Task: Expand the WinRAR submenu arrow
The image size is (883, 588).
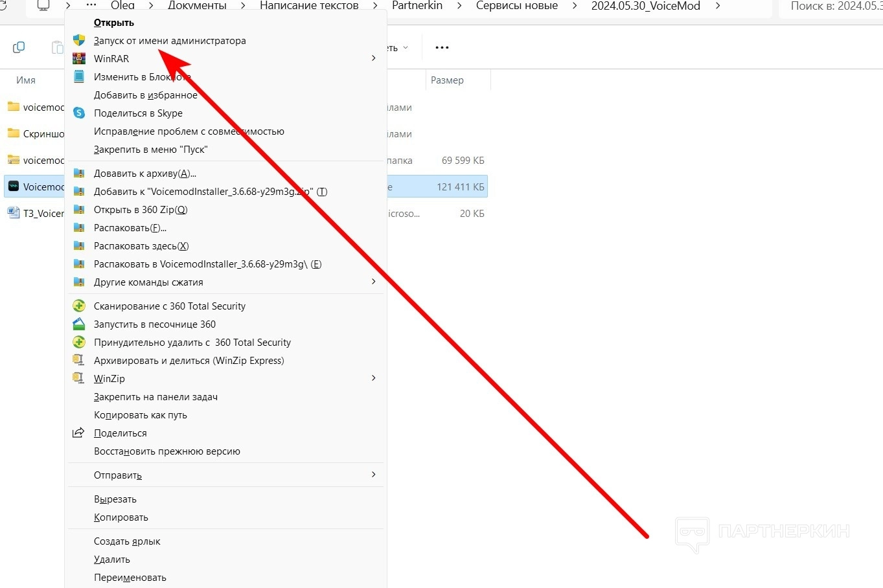Action: pyautogui.click(x=373, y=58)
